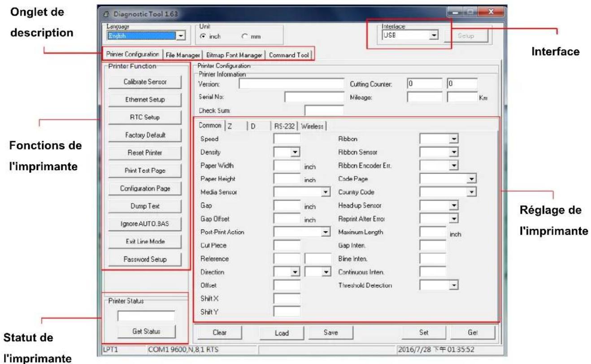Image resolution: width=591 pixels, height=364 pixels.
Task: Click the Diagnostic Tool title bar icon
Action: click(x=107, y=14)
